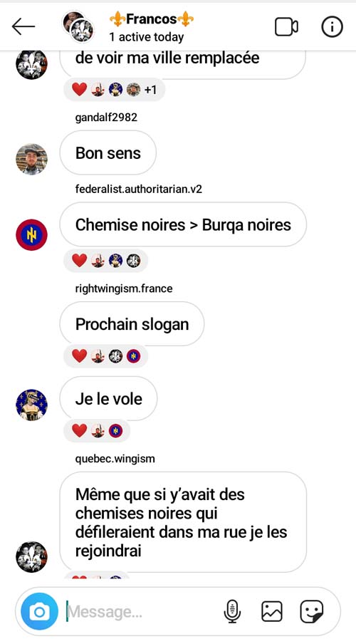Open avatar beside Je le vole message
This screenshot has height=644, width=356.
[x=31, y=405]
